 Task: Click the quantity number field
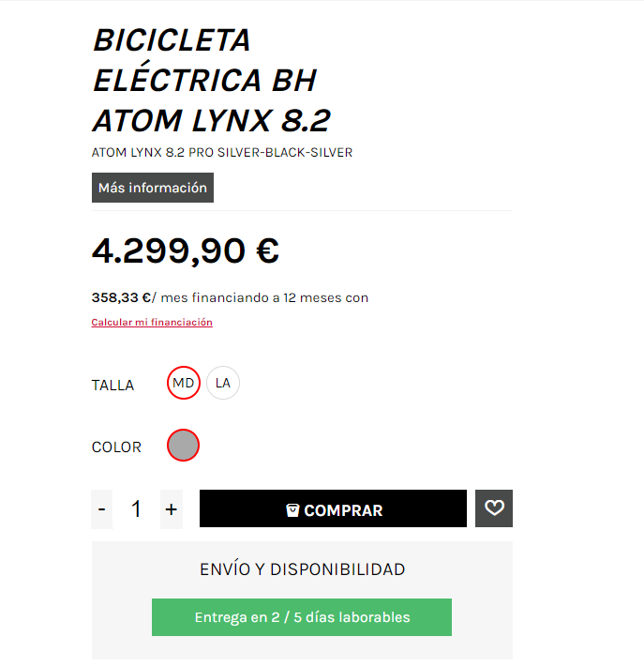coord(137,509)
